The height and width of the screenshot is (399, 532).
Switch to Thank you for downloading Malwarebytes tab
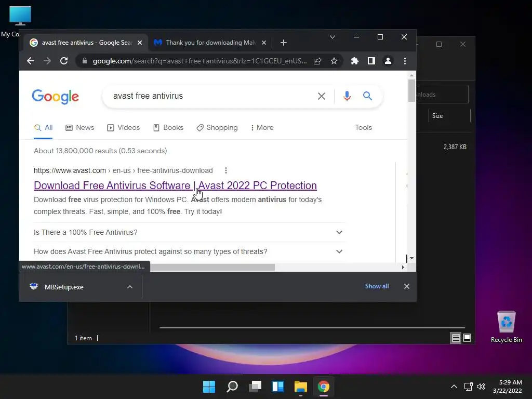(210, 43)
